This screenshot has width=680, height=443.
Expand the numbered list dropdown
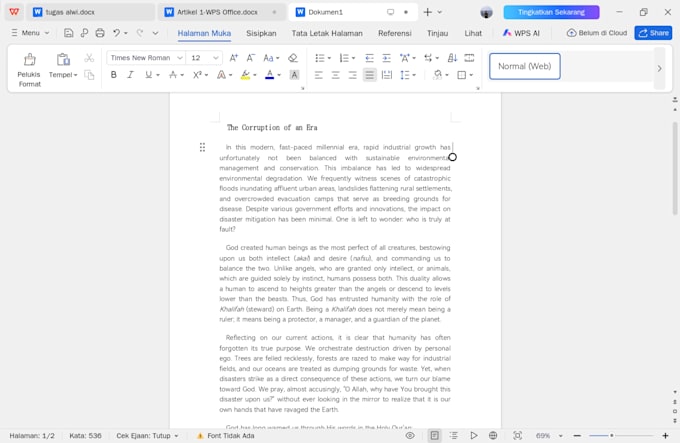(x=353, y=58)
